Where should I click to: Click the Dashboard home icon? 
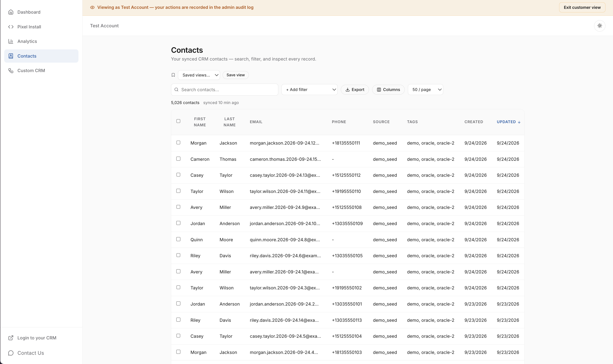11,12
